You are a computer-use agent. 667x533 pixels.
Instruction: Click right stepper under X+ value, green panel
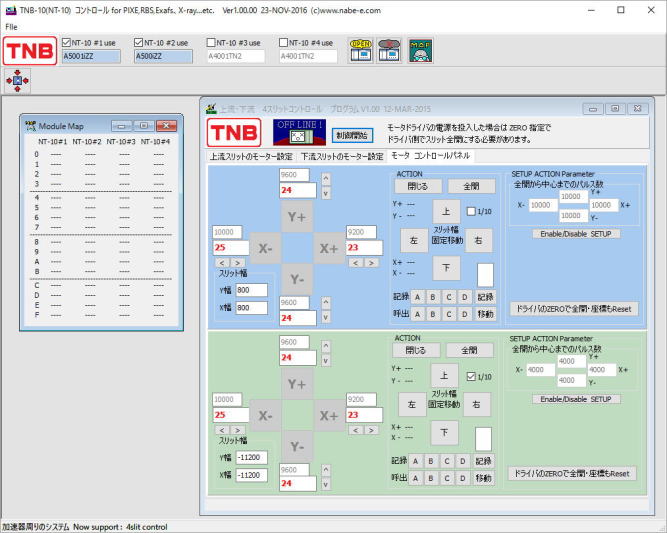371,430
